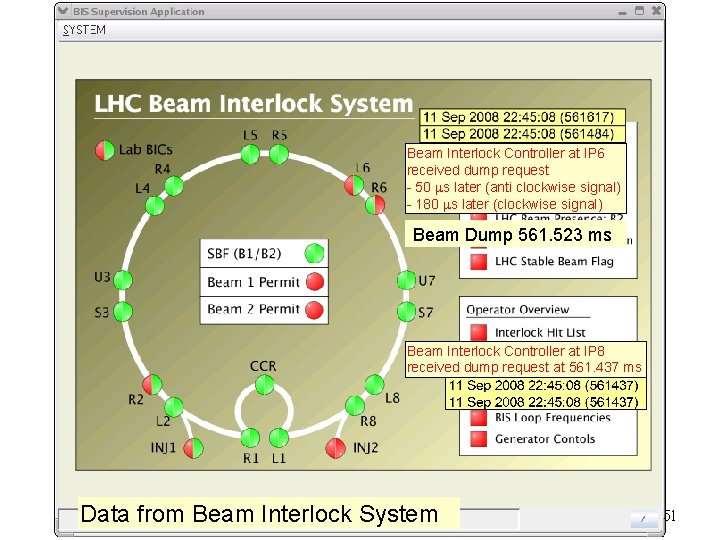This screenshot has height=540, width=720.
Task: Open the SYSTEM menu
Action: pos(84,30)
